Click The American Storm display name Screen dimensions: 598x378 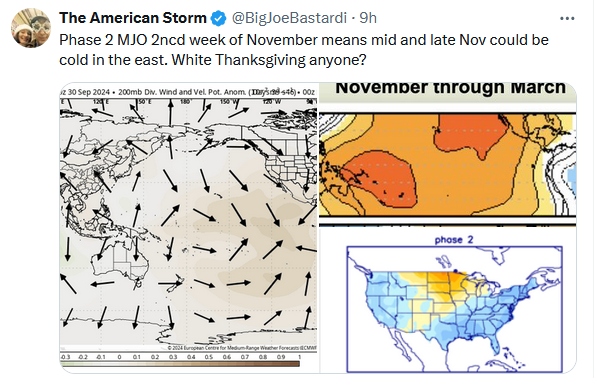pos(133,18)
